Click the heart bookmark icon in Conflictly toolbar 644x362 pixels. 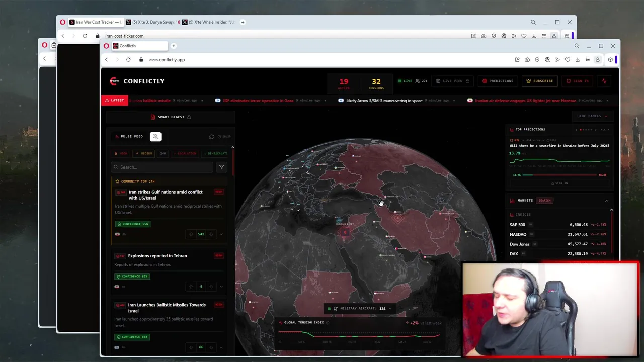(x=568, y=60)
